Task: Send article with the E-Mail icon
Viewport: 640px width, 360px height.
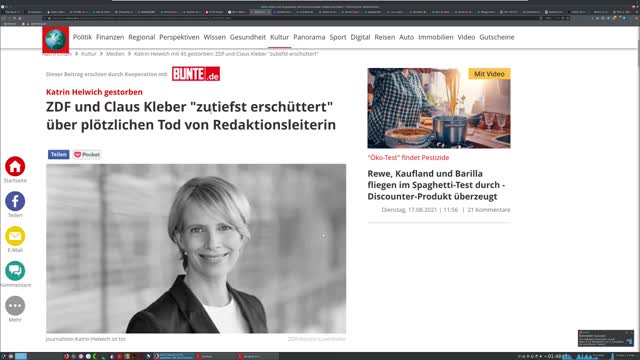Action: (15, 236)
